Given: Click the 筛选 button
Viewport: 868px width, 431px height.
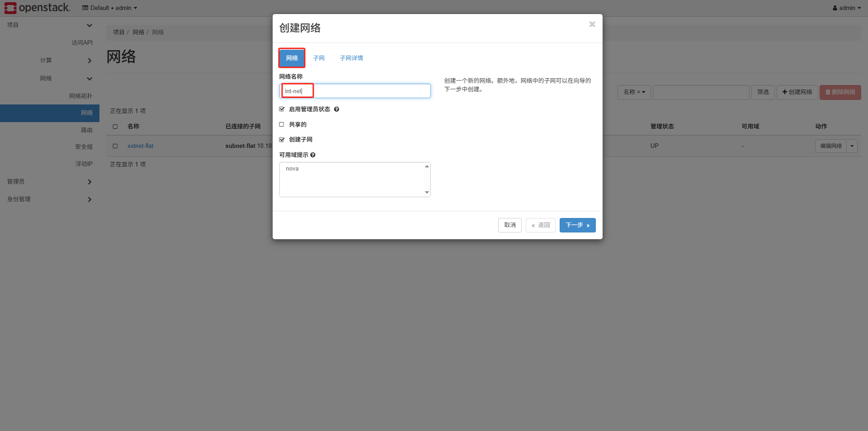Looking at the screenshot, I should [763, 92].
